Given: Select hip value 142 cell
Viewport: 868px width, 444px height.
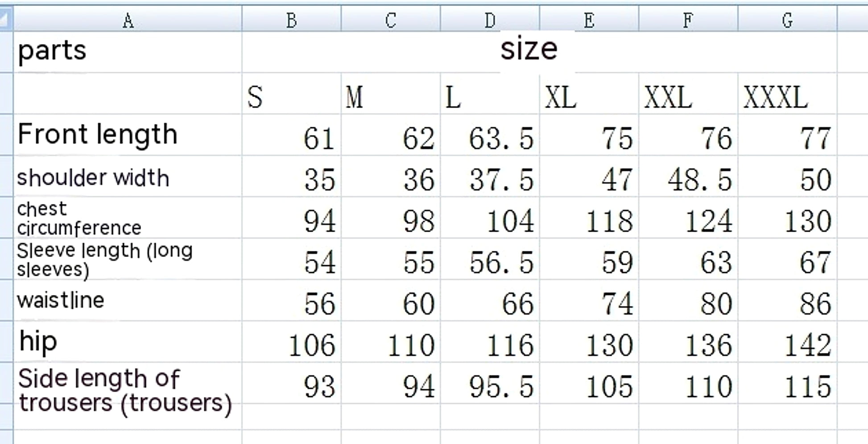Looking at the screenshot, I should pyautogui.click(x=788, y=342).
